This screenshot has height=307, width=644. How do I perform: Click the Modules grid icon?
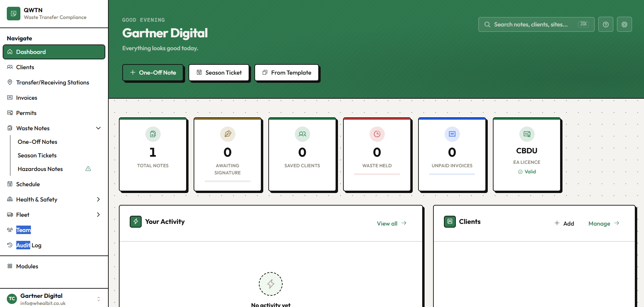[x=10, y=266]
